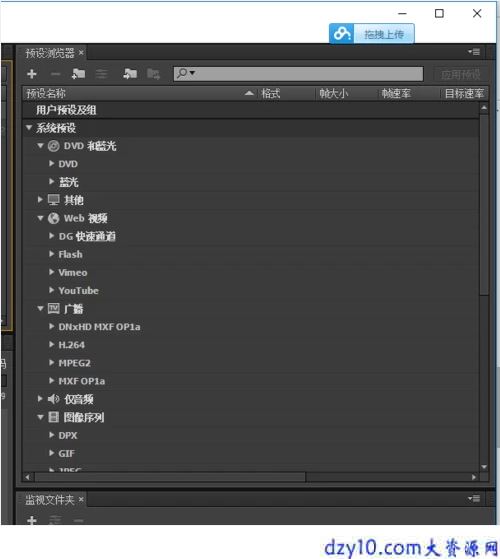Click the minus icon to delete preset
Viewport: 500px width, 559px height.
click(x=55, y=74)
